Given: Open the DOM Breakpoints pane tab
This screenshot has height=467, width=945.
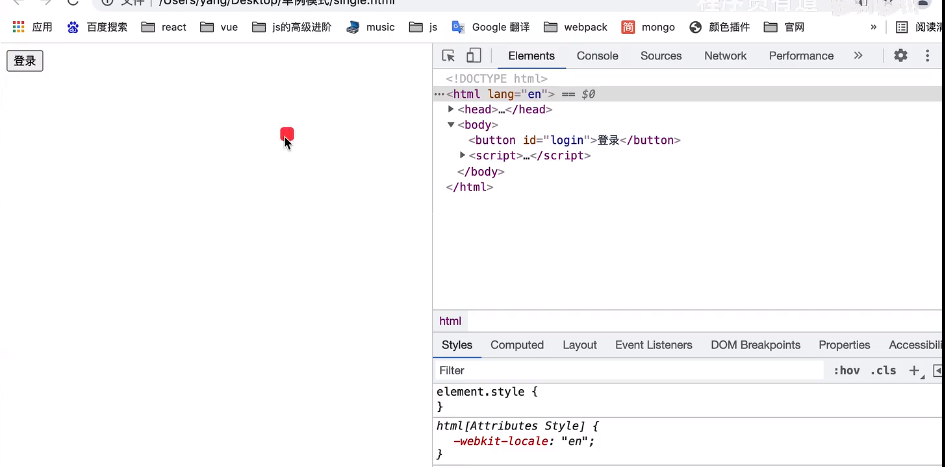Looking at the screenshot, I should 755,345.
